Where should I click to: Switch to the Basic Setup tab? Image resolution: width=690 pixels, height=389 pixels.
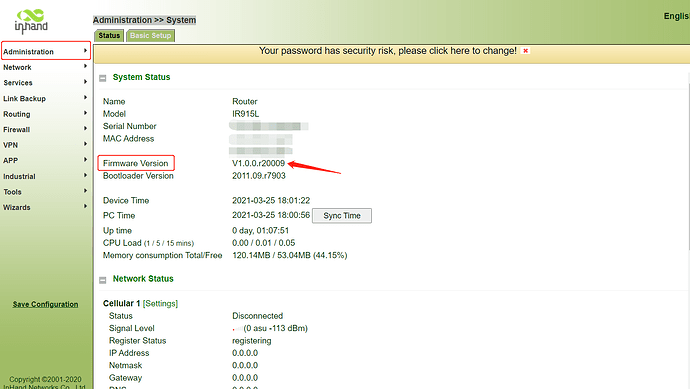[150, 36]
